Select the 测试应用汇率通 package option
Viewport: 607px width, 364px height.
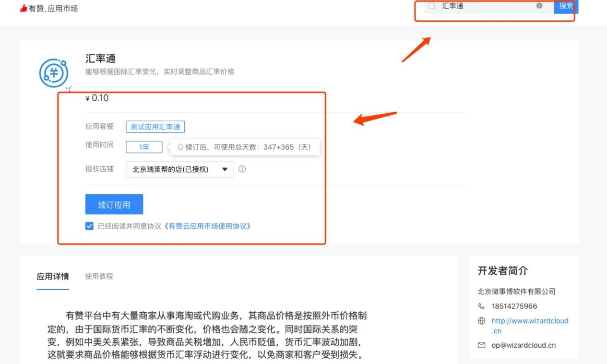pyautogui.click(x=155, y=127)
